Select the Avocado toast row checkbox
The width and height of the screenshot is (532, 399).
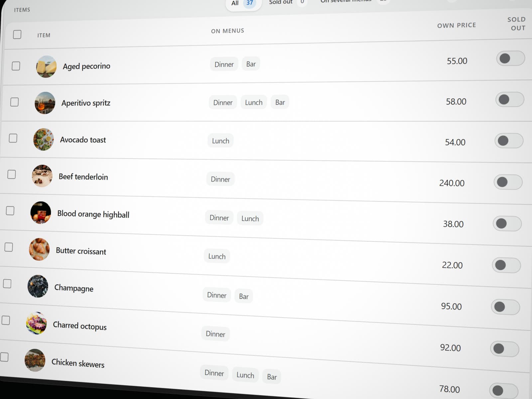tap(13, 138)
